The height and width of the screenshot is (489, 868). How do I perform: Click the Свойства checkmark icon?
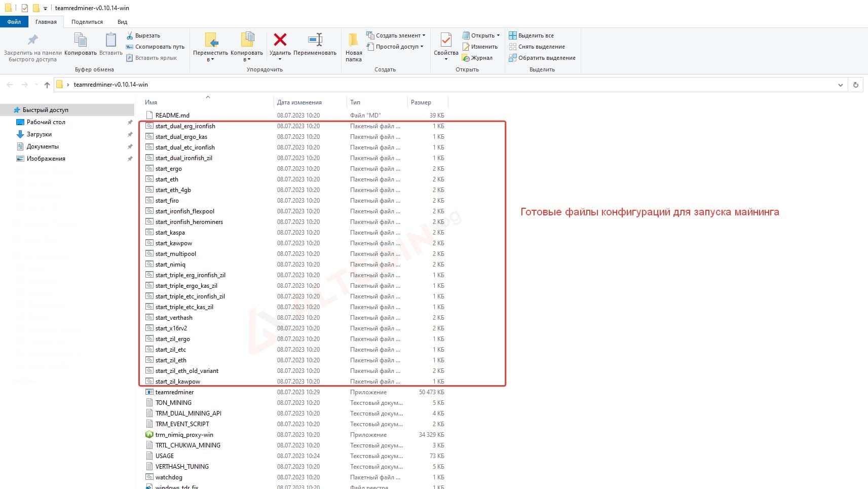pyautogui.click(x=446, y=40)
